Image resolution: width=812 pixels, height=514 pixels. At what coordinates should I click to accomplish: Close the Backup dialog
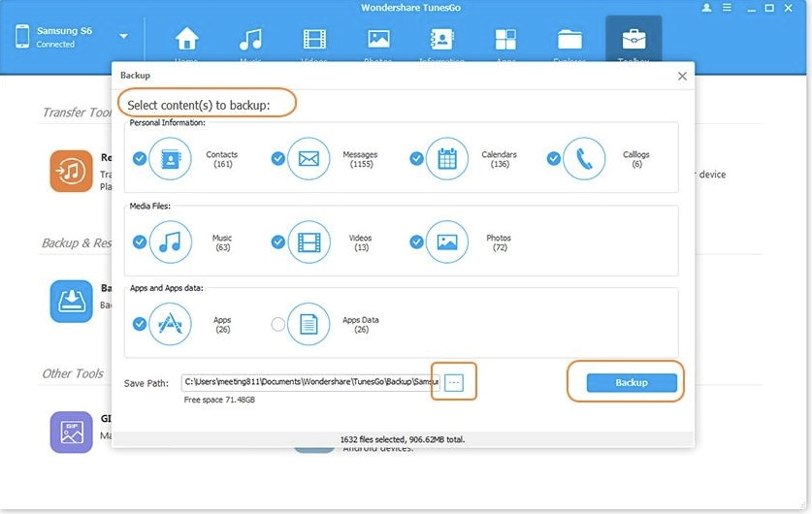tap(682, 76)
